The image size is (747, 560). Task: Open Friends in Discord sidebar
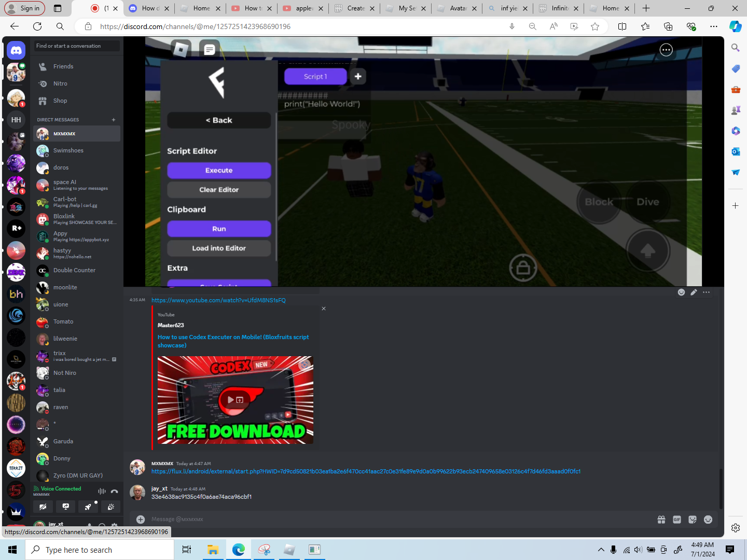tap(77, 66)
